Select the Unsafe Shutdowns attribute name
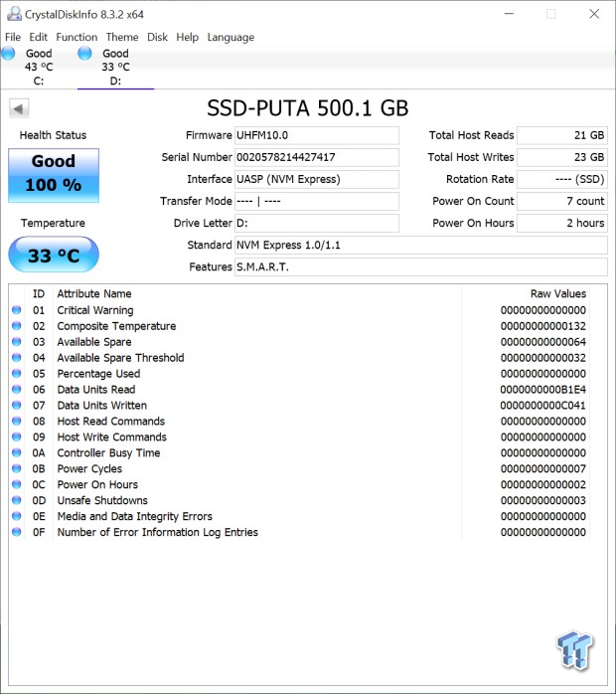616x694 pixels. 102,500
